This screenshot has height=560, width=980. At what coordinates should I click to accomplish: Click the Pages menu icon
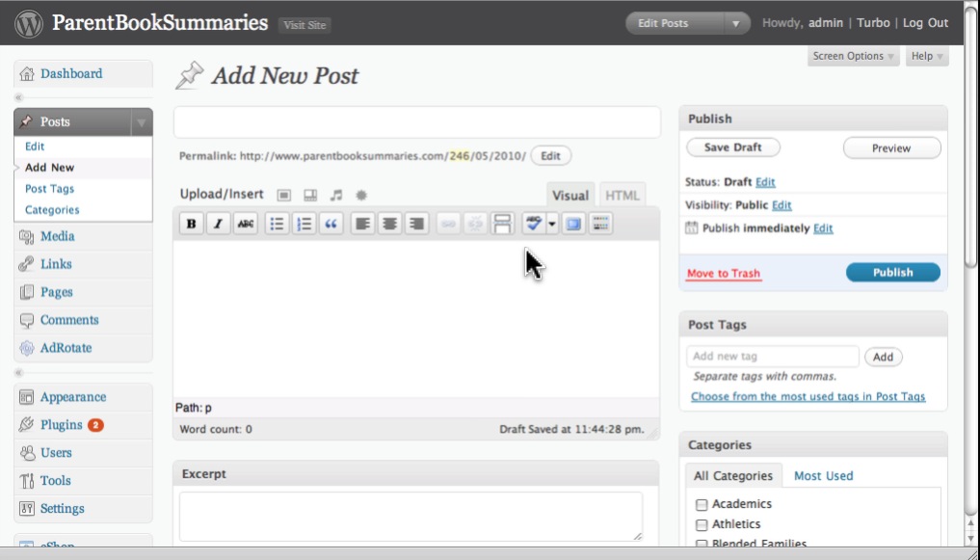(27, 292)
